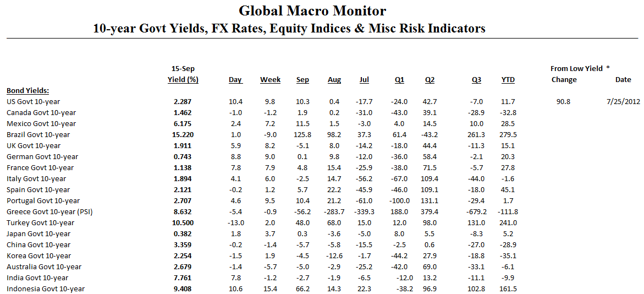Viewport: 644px width, 294px height.
Task: Click the Yield (%) column header
Action: [183, 80]
